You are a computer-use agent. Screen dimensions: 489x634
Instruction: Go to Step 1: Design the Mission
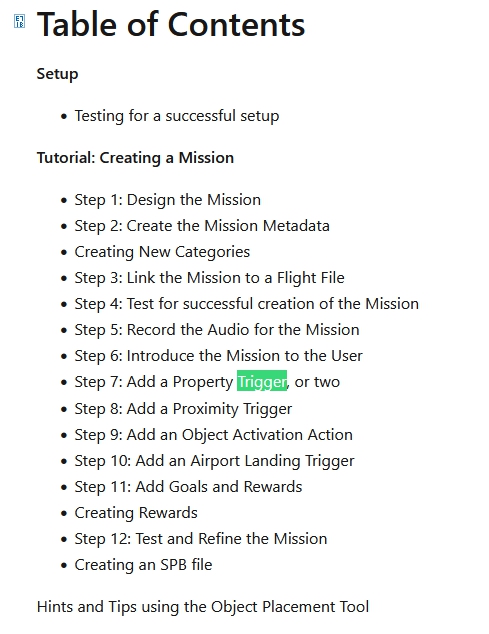click(x=167, y=200)
